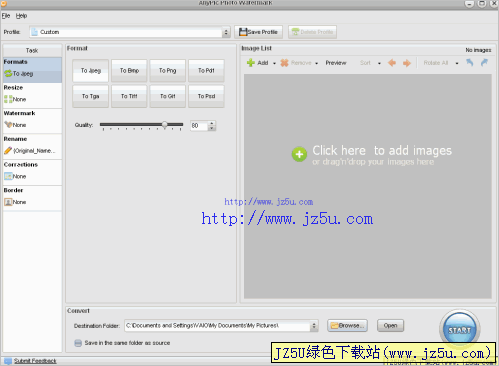Select the Corrections task section
This screenshot has height=366, width=499.
point(32,173)
